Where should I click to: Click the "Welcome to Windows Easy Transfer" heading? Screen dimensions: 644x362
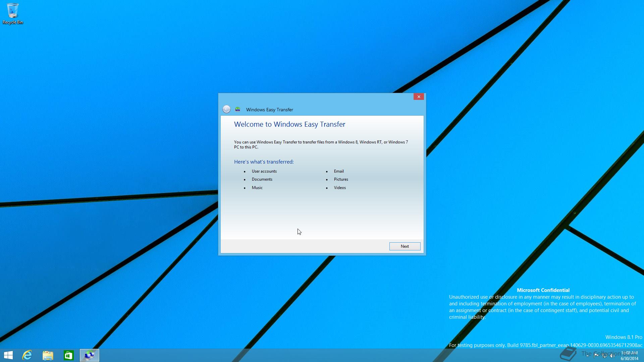click(x=289, y=124)
